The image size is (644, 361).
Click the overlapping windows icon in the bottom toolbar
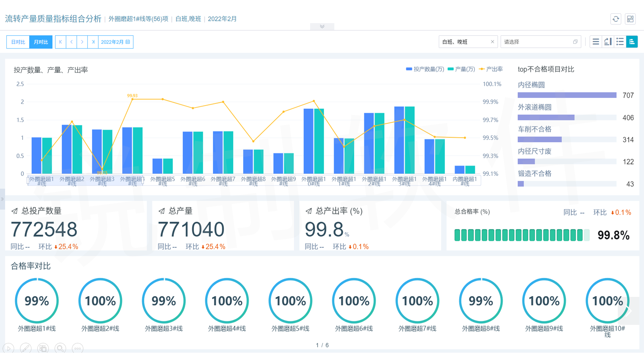[43, 348]
